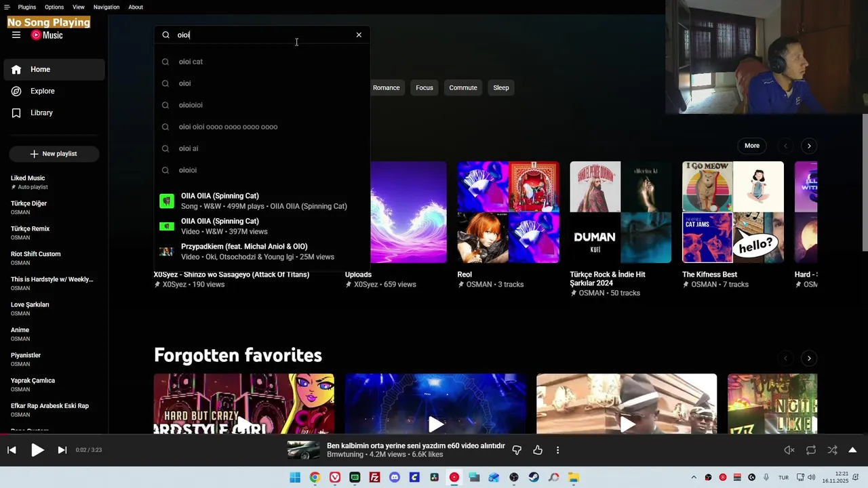The width and height of the screenshot is (868, 488).
Task: Create a New playlist
Action: 54,154
